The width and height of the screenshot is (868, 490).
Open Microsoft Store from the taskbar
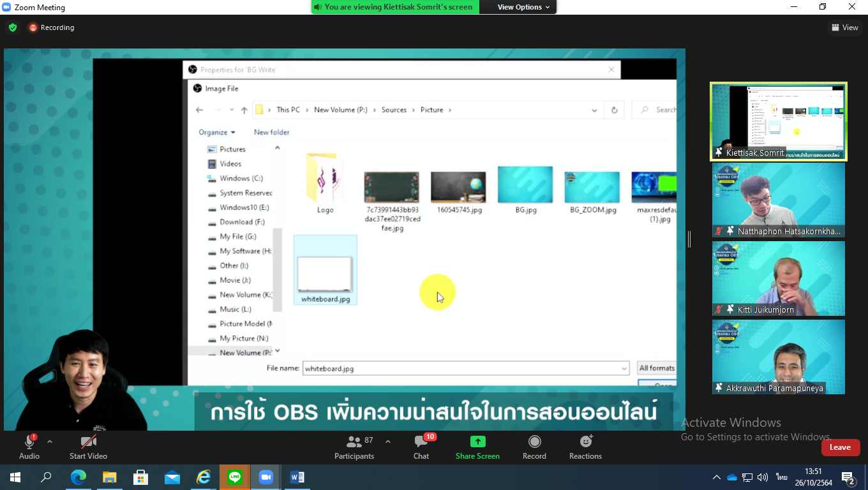[x=140, y=477]
